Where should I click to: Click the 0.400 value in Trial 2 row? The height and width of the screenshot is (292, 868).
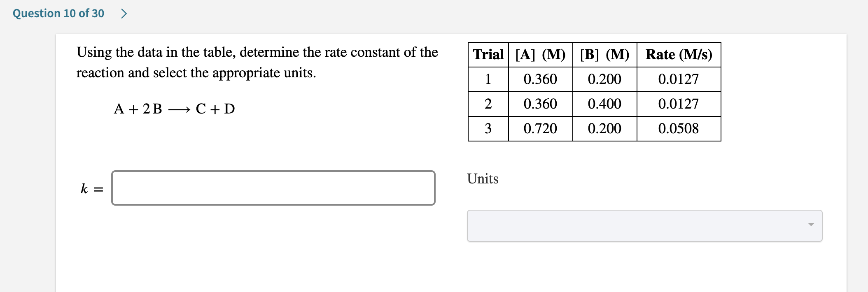click(x=604, y=104)
